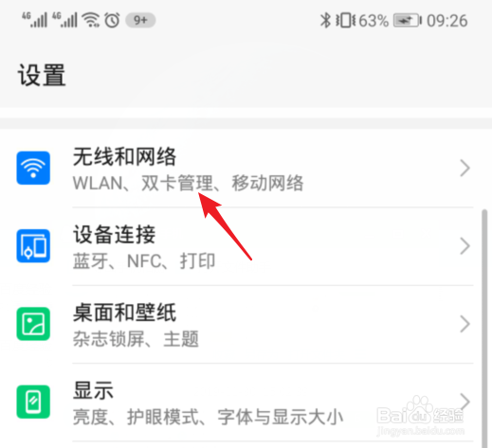This screenshot has width=492, height=448.
Task: Click the vertical scrollbar on right edge
Action: pos(484,329)
